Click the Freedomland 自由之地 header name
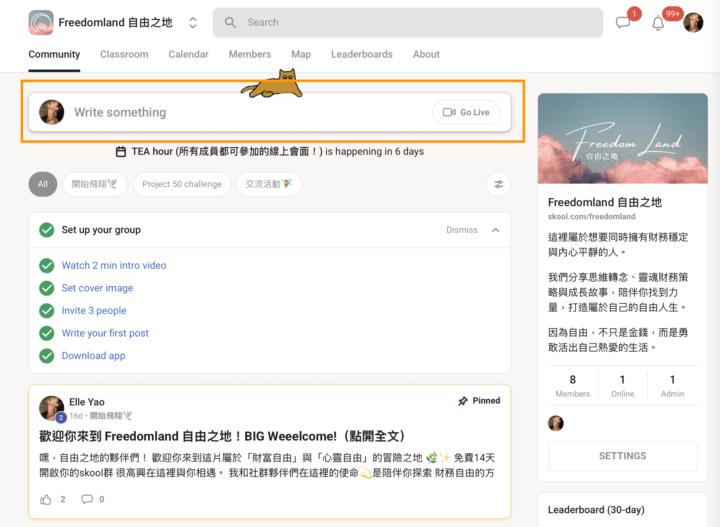 115,22
